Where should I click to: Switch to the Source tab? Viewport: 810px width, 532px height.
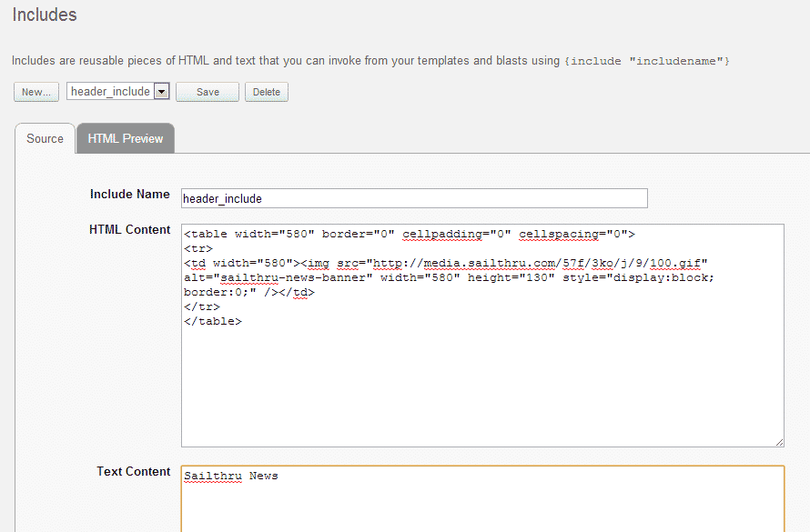pos(45,138)
